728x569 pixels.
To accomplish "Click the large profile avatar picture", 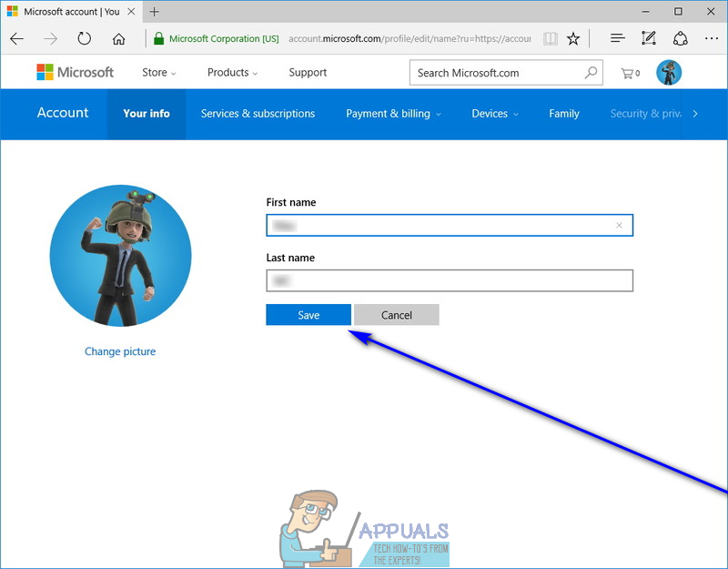I will coord(121,256).
